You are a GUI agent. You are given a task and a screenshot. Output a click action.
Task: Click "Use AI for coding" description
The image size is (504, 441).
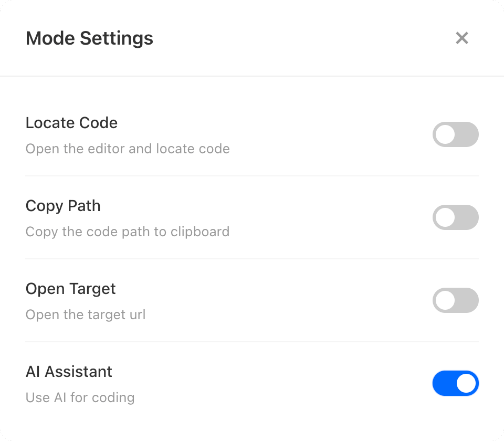pyautogui.click(x=80, y=398)
